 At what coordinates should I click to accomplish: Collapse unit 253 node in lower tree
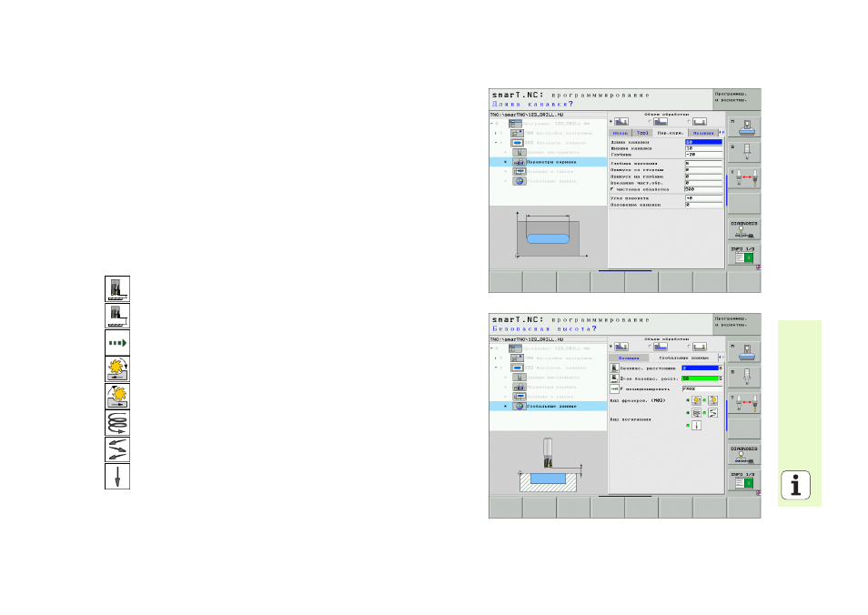coord(496,368)
